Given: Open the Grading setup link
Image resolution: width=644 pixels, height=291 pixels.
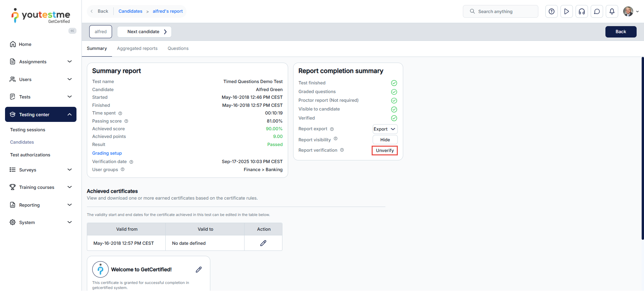Looking at the screenshot, I should pos(107,153).
